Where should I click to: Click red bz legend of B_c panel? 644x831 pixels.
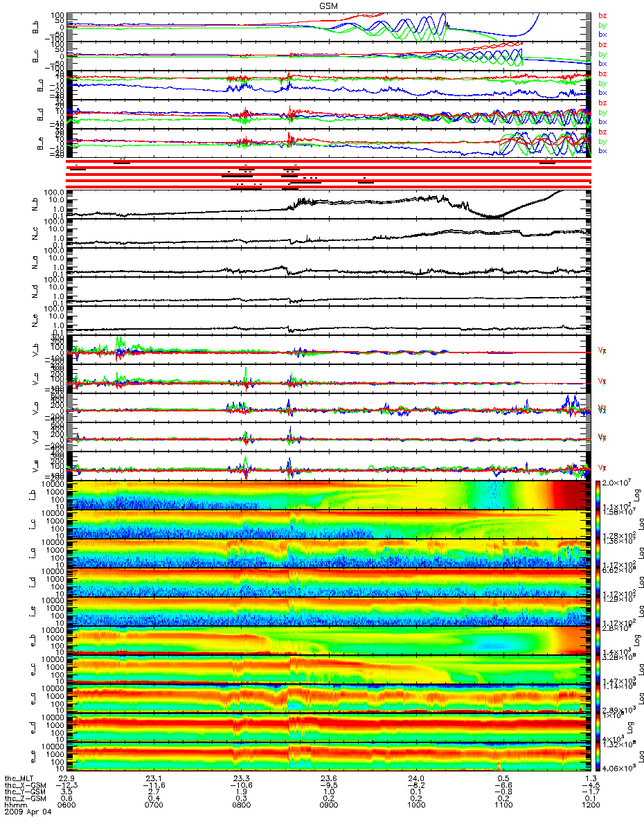click(602, 44)
